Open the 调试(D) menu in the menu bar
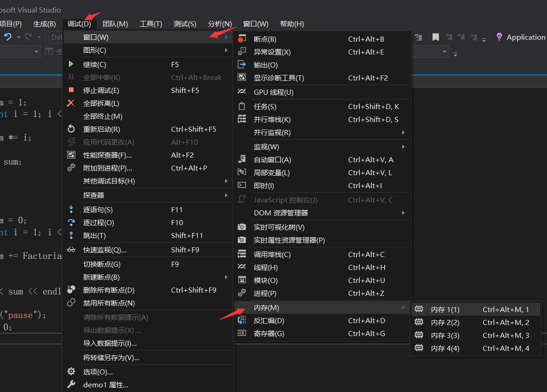Image resolution: width=547 pixels, height=392 pixels. pos(79,24)
